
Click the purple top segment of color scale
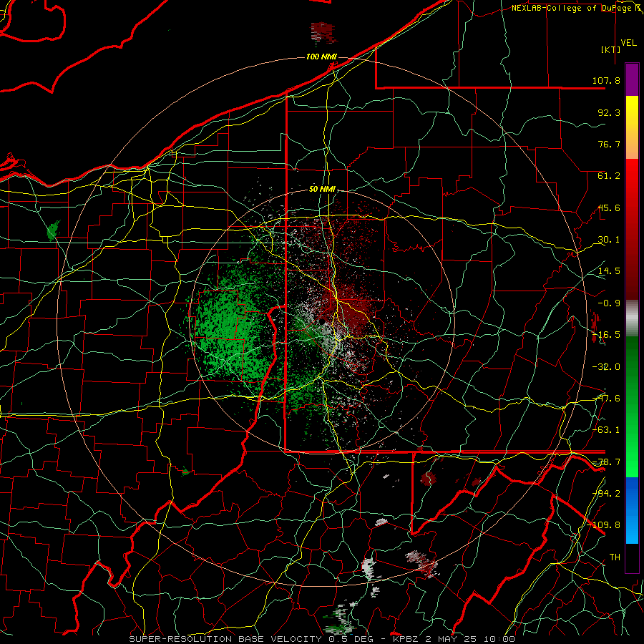tap(632, 79)
